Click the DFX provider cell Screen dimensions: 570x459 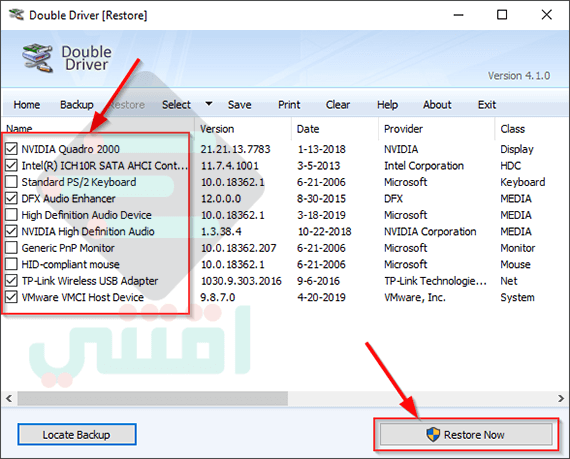pyautogui.click(x=393, y=198)
